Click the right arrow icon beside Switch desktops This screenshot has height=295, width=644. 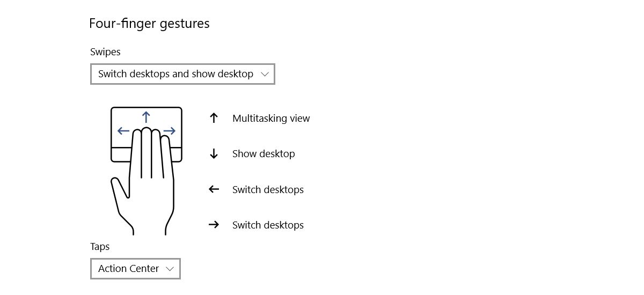pyautogui.click(x=214, y=225)
